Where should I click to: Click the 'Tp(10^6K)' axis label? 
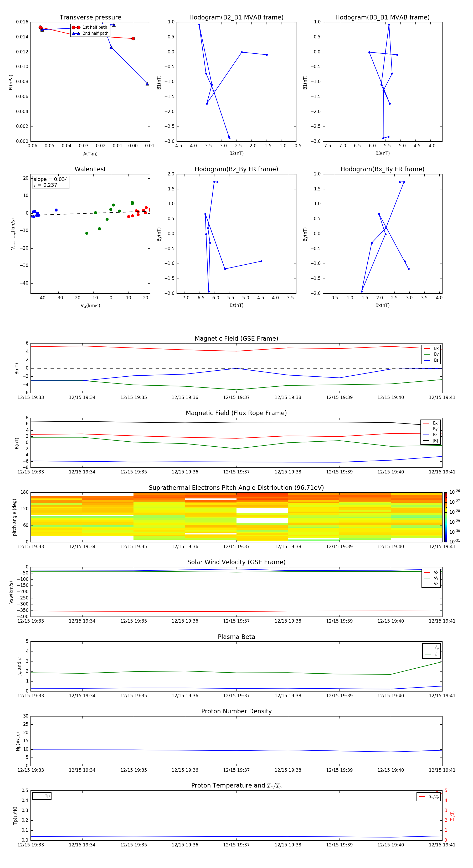(15, 815)
